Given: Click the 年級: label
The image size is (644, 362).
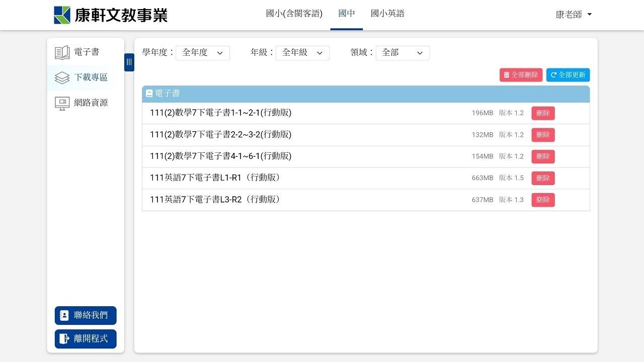Looking at the screenshot, I should 262,52.
